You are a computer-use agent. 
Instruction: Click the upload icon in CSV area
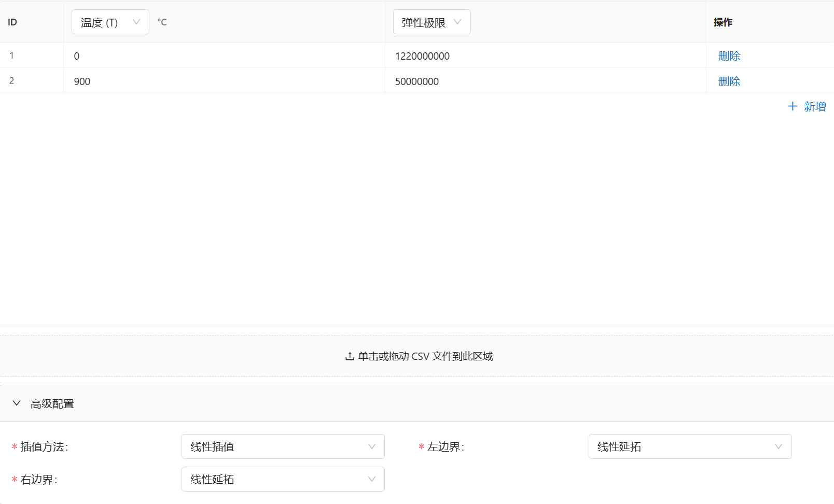coord(350,356)
